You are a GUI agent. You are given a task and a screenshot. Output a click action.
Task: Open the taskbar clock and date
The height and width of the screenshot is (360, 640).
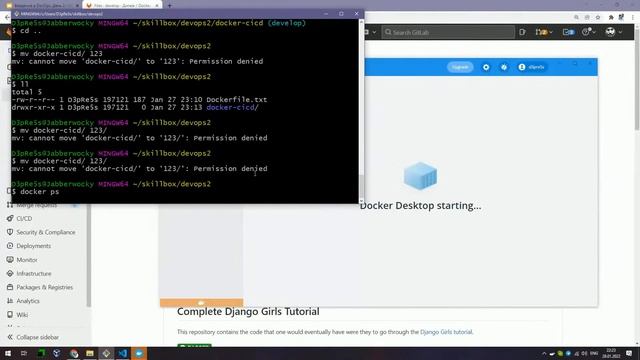coord(611,353)
